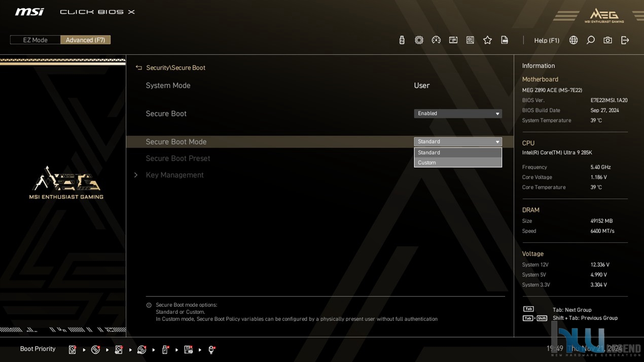
Task: Click BIOS version E7E22IMSI.1A20
Action: point(609,100)
